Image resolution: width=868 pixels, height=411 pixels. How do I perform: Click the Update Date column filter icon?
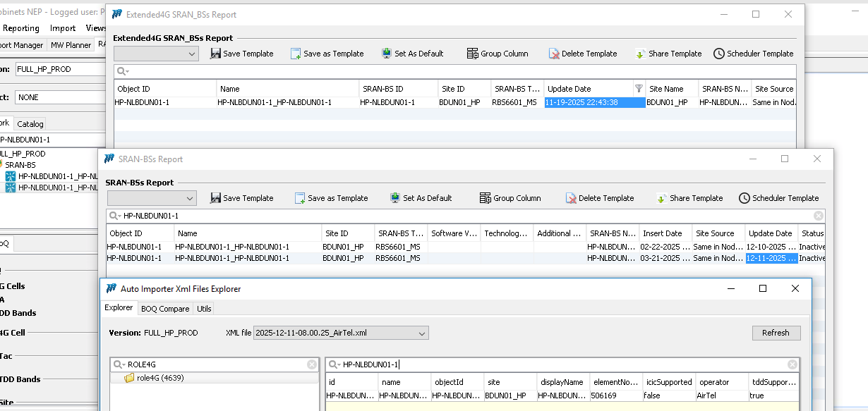click(639, 89)
